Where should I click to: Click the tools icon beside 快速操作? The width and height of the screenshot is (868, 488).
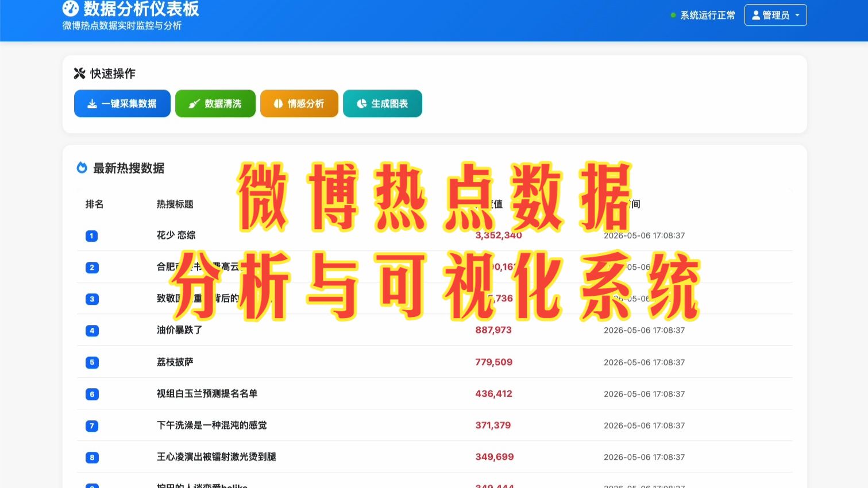point(79,73)
